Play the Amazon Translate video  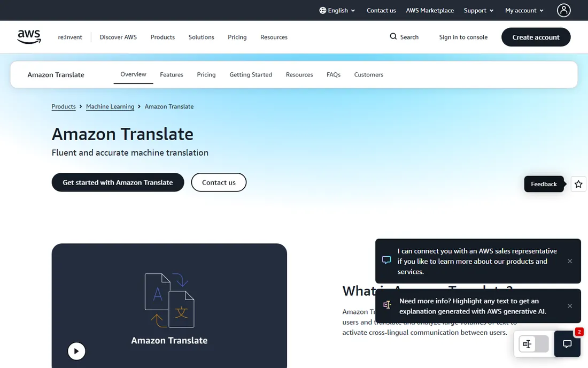click(x=76, y=351)
